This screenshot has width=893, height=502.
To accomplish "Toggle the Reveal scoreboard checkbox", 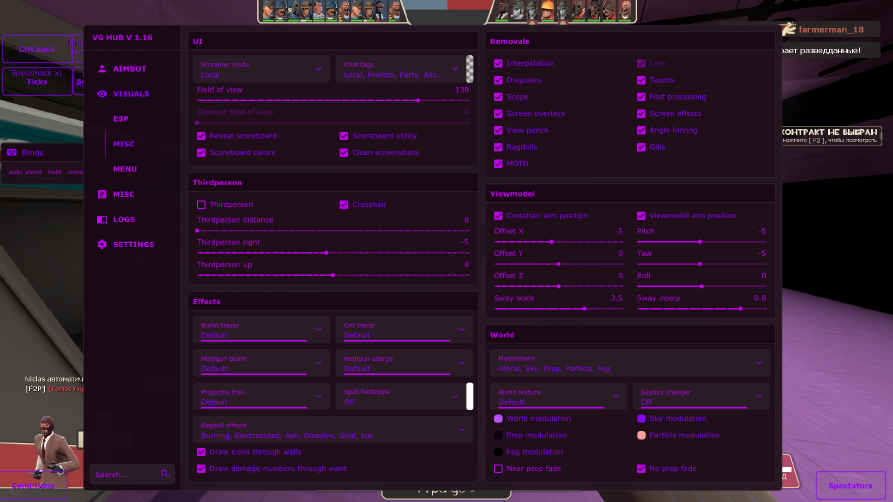I will [x=201, y=136].
